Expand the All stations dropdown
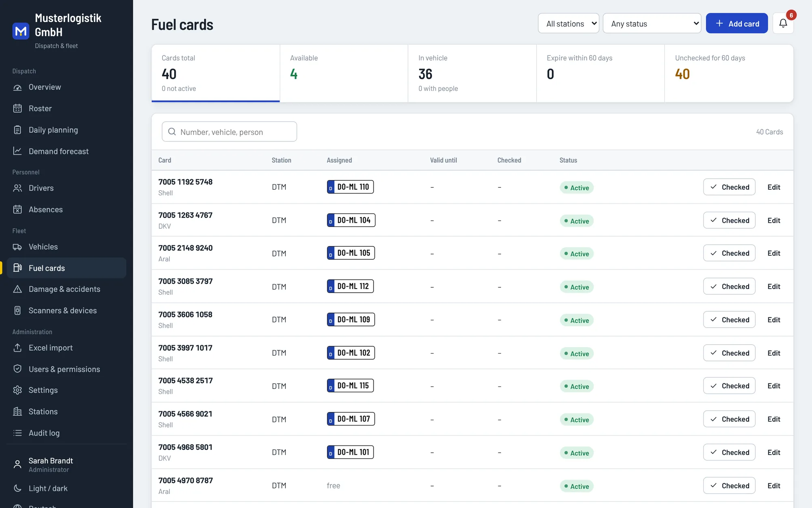Screen dimensions: 812x508 coord(568,24)
